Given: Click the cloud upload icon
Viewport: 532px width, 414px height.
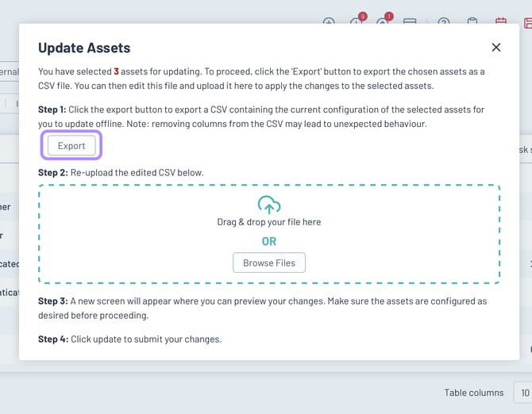Looking at the screenshot, I should (269, 205).
